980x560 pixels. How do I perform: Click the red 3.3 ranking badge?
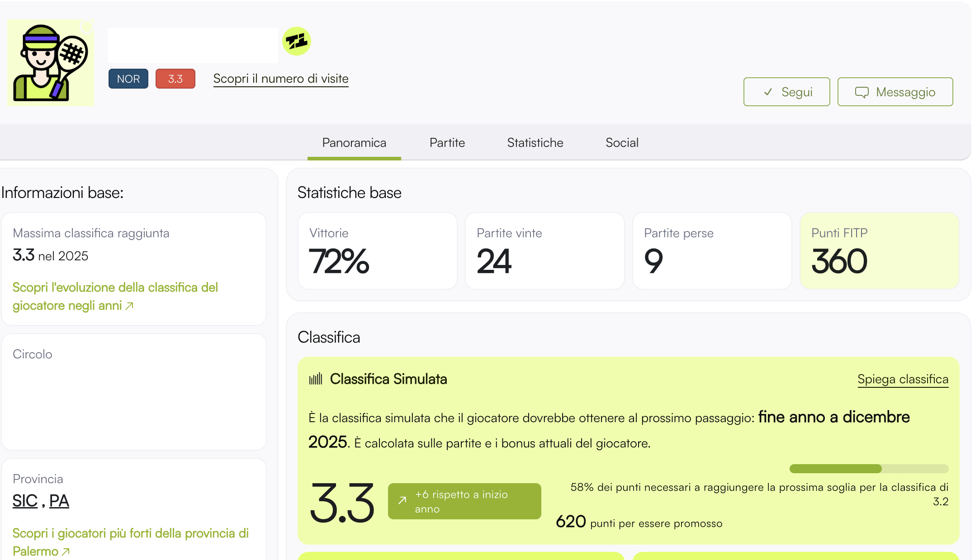(x=175, y=79)
